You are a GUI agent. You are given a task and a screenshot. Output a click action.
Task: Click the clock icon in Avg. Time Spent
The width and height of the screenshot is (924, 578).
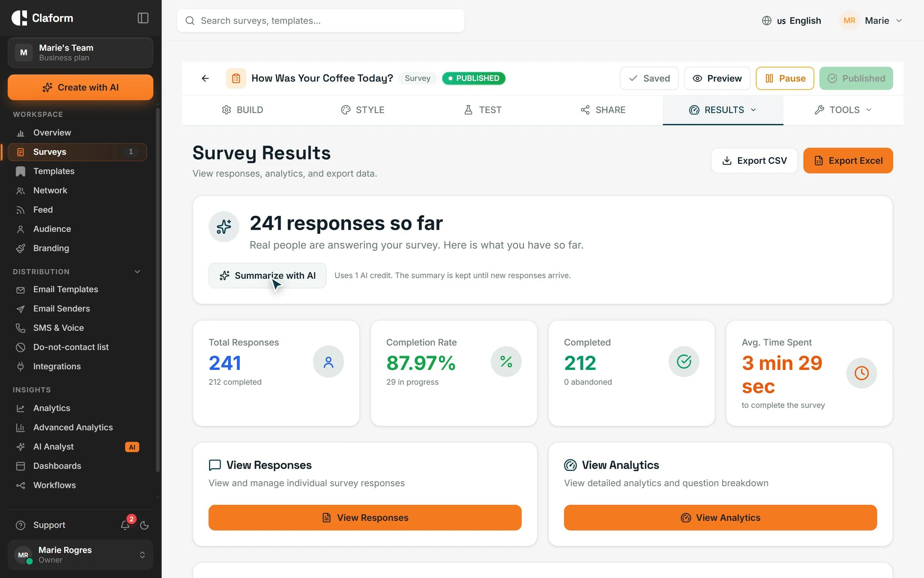pyautogui.click(x=861, y=373)
